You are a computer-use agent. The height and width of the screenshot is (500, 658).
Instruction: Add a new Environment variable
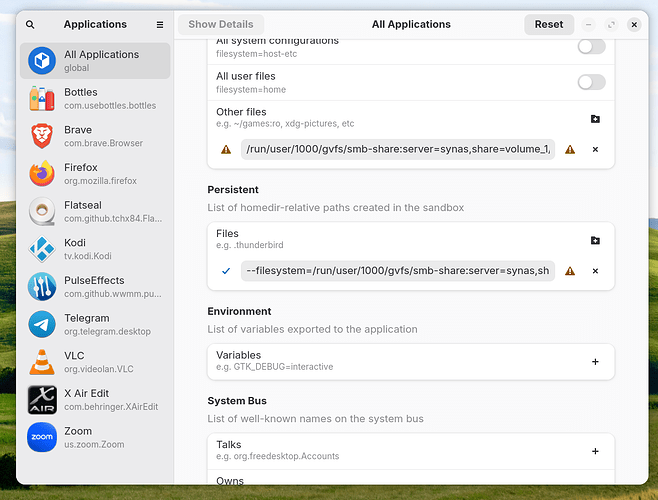point(595,361)
